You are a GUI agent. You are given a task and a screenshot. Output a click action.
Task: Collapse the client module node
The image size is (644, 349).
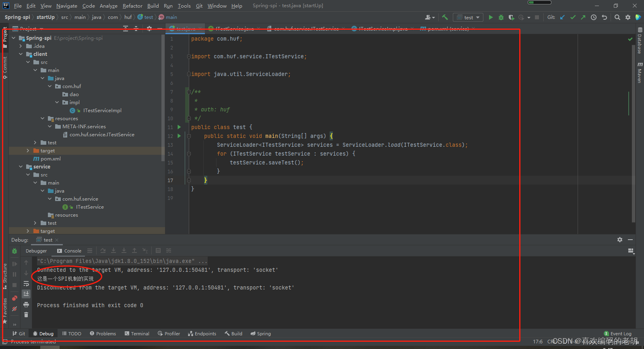tap(21, 54)
